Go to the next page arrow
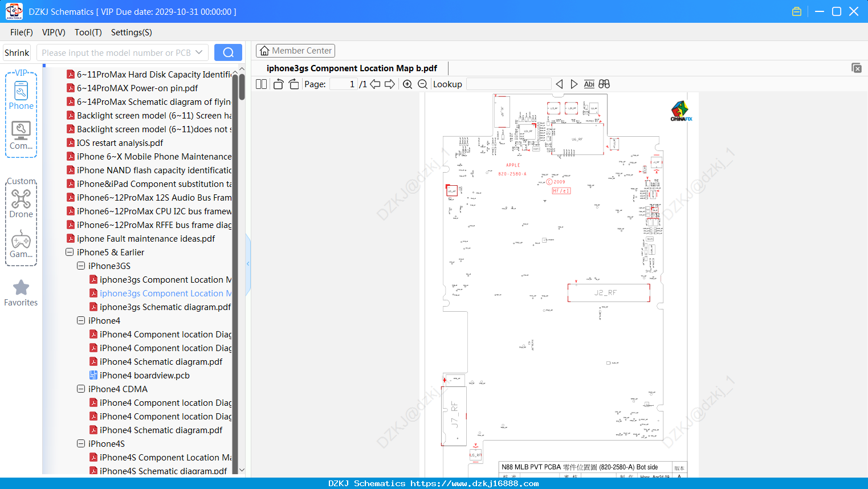868x489 pixels. click(x=390, y=84)
